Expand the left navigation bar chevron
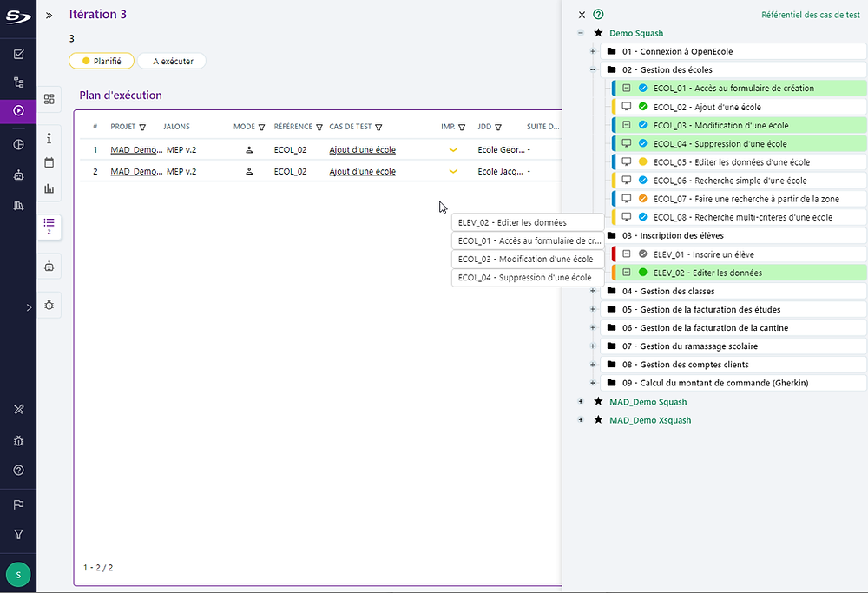The image size is (868, 593). tap(29, 308)
